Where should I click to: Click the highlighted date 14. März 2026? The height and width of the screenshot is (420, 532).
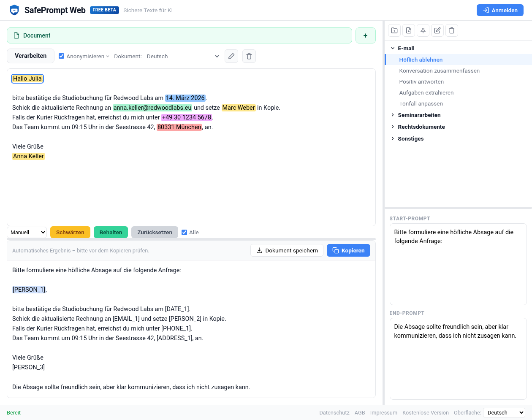[185, 98]
